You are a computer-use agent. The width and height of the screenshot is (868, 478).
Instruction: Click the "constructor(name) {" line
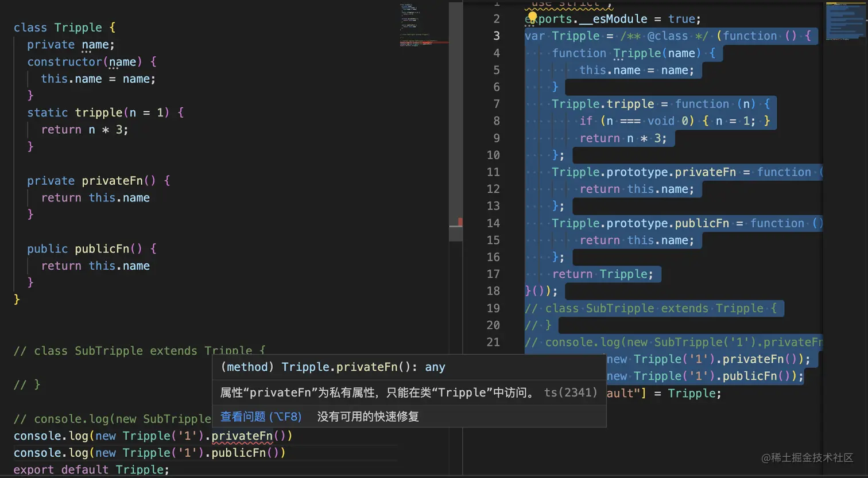[92, 62]
